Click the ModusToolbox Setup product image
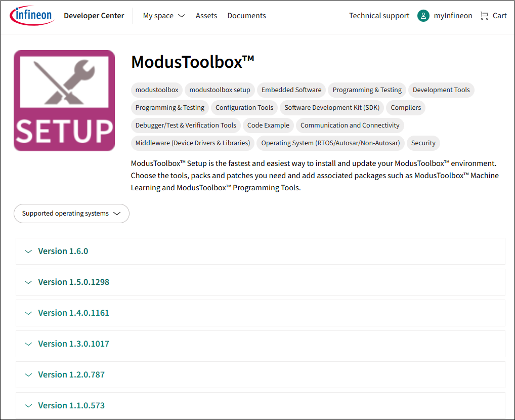The image size is (515, 420). (64, 101)
